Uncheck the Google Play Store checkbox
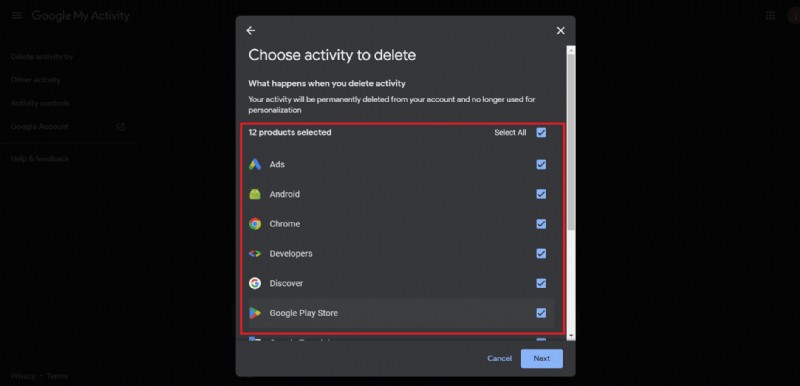This screenshot has width=800, height=386. click(541, 313)
